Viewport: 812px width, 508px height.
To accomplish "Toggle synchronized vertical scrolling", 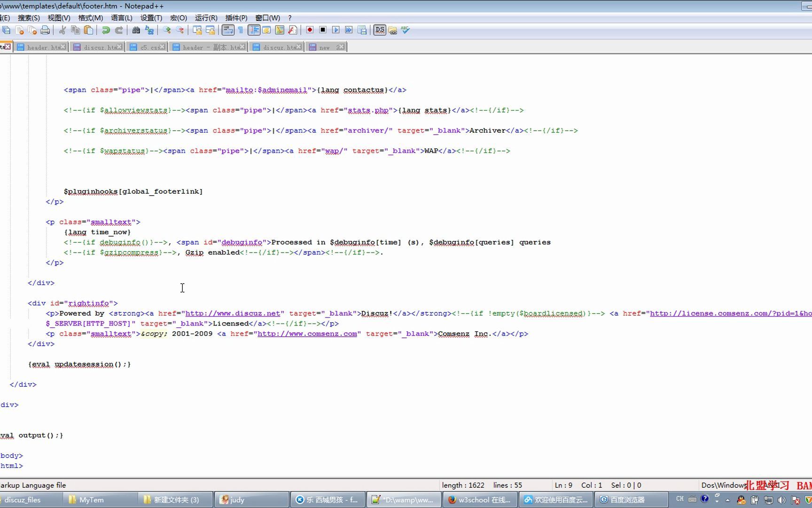I will coord(197,30).
